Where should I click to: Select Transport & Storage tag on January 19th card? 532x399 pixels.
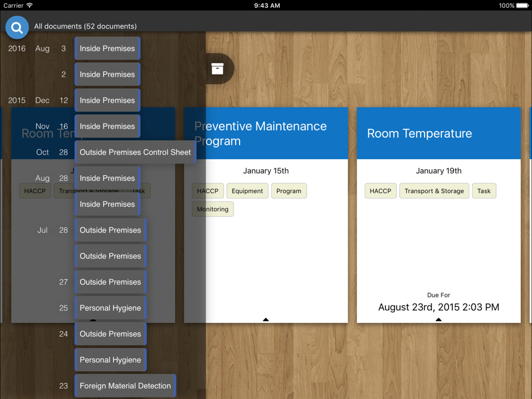pyautogui.click(x=435, y=191)
